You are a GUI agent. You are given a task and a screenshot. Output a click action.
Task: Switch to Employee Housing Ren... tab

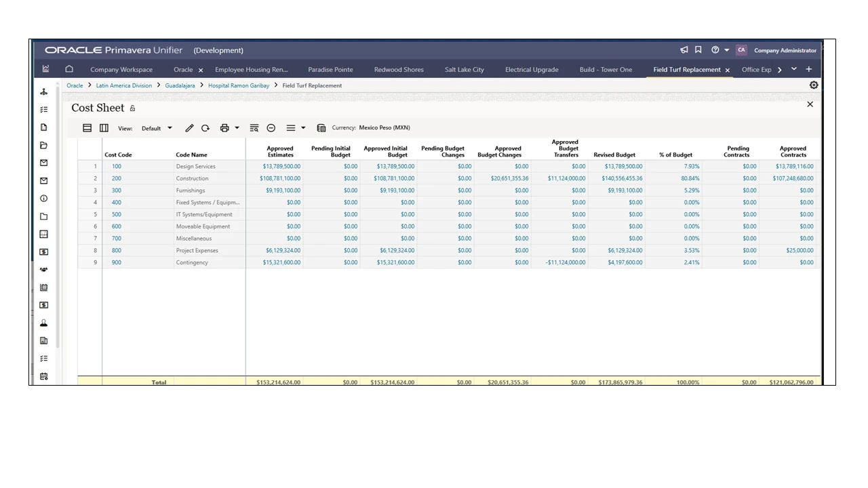pos(252,70)
